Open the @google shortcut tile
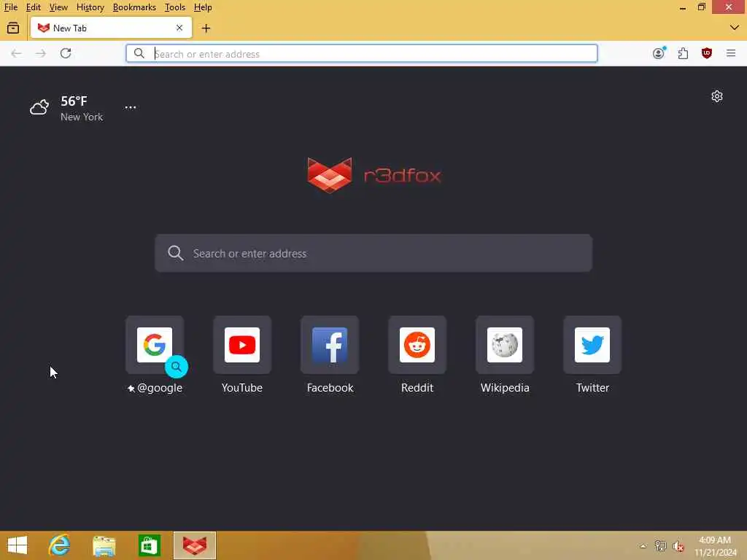Image resolution: width=747 pixels, height=560 pixels. click(x=155, y=345)
